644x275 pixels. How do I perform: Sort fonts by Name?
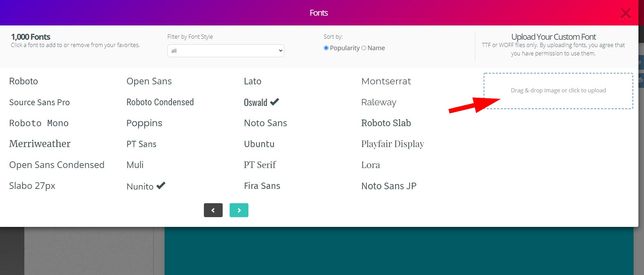point(364,48)
